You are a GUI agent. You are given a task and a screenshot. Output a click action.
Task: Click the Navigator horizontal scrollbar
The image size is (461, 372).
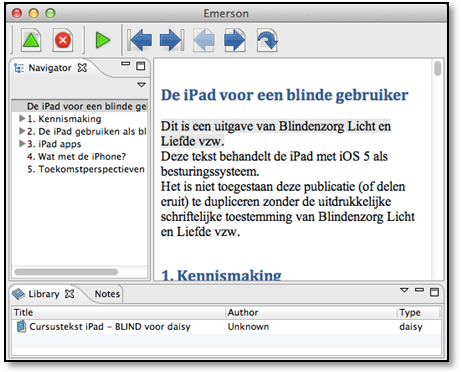click(x=66, y=272)
